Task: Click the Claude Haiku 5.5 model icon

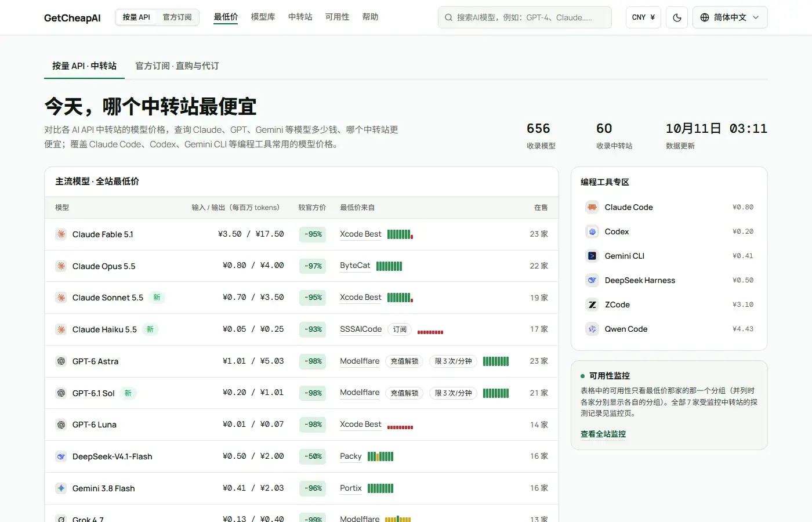Action: click(x=61, y=329)
